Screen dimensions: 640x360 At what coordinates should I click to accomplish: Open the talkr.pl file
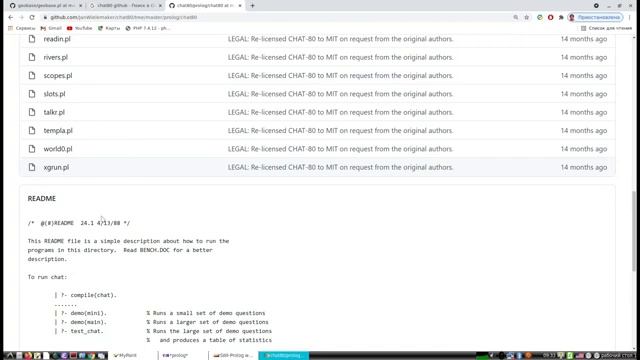[x=54, y=112]
